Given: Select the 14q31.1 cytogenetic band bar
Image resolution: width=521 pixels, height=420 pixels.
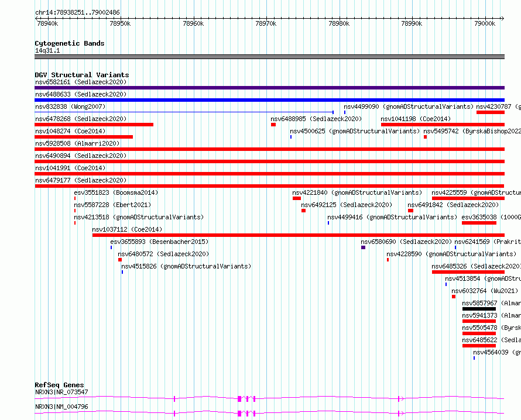Looking at the screenshot, I should [269, 57].
